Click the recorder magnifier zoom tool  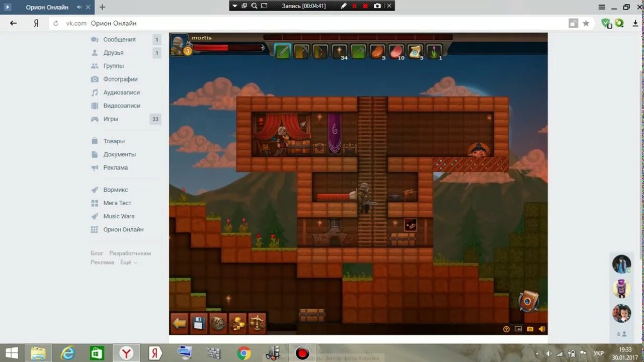(254, 6)
